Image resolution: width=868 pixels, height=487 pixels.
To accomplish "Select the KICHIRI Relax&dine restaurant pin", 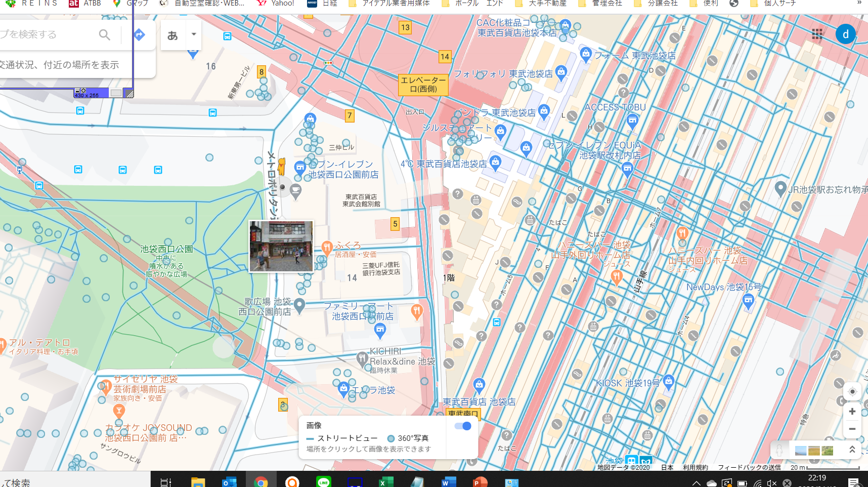I will [362, 359].
